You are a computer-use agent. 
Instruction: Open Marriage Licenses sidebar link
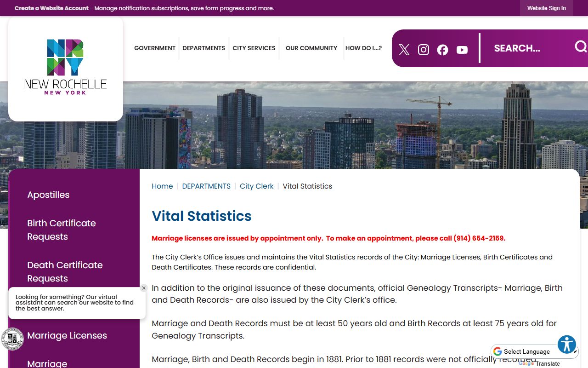coord(67,335)
